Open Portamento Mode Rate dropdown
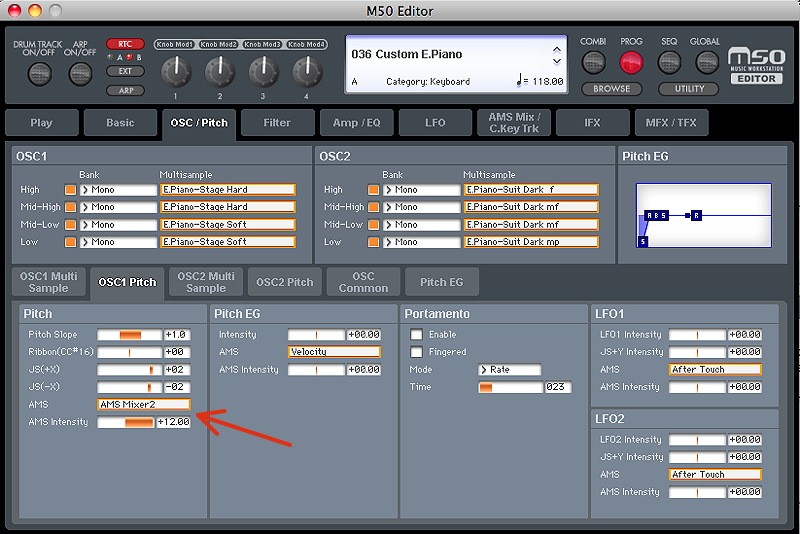This screenshot has width=800, height=534. point(509,369)
